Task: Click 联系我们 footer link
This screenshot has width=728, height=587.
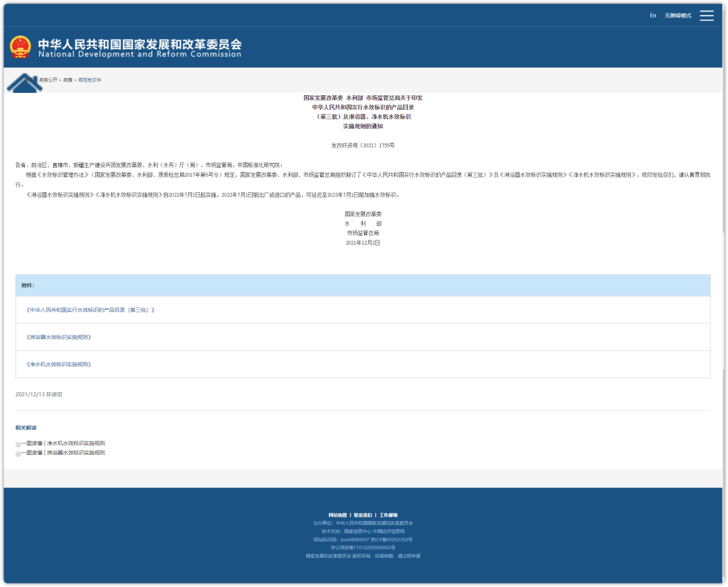Action: tap(363, 515)
